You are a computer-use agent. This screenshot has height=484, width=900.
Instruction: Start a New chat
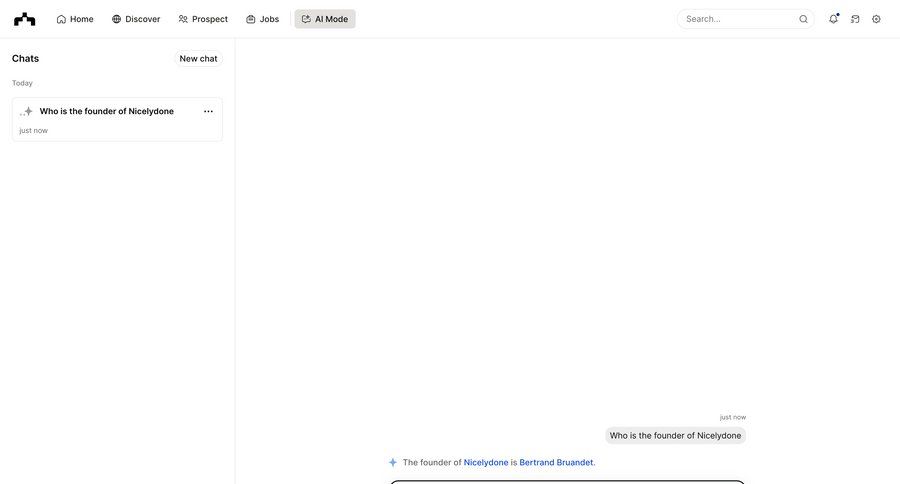click(198, 59)
